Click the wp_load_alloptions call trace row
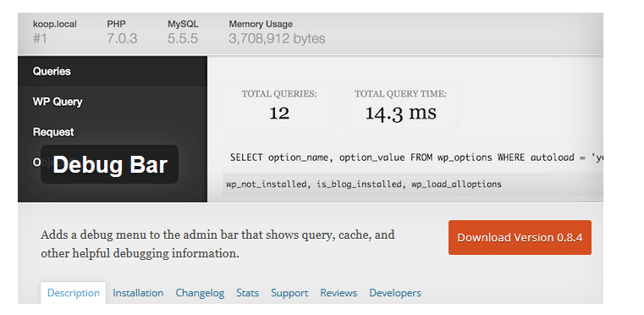The image size is (644, 315). 413,185
